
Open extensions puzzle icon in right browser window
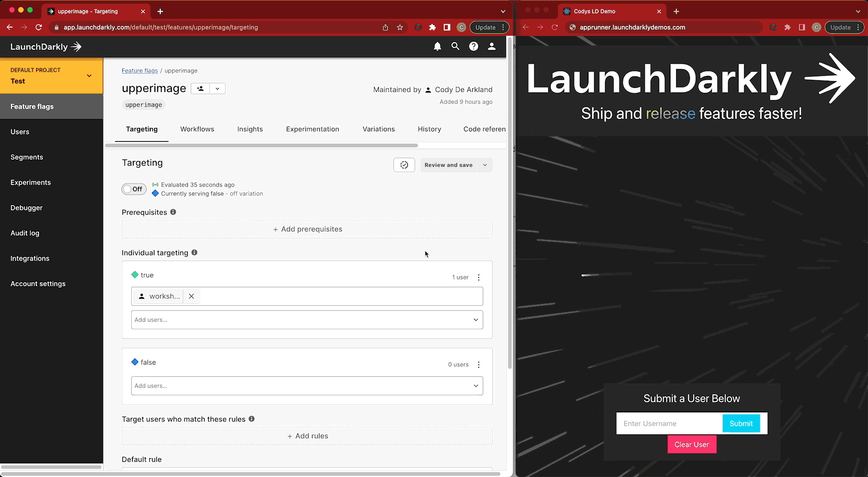(x=787, y=27)
